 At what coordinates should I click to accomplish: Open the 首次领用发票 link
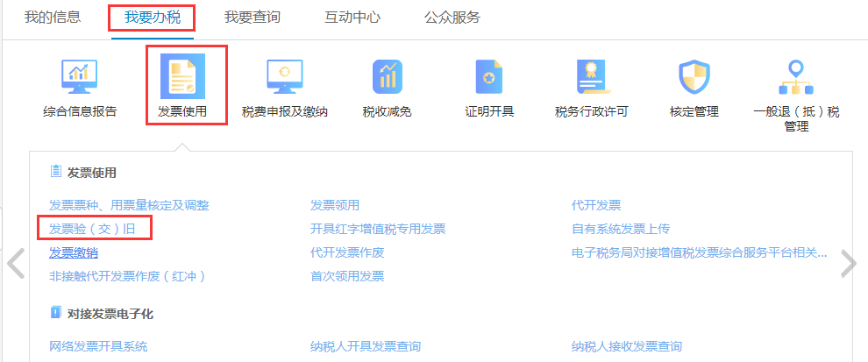coord(347,276)
